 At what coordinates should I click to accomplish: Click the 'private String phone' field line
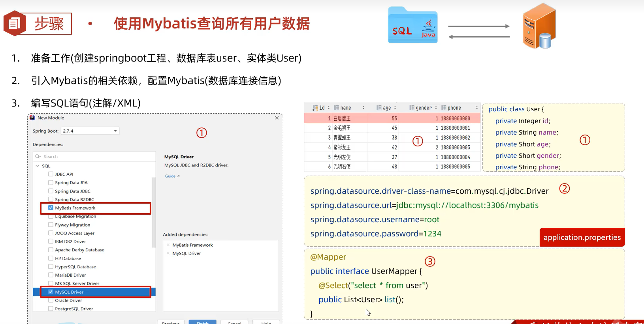coord(528,167)
